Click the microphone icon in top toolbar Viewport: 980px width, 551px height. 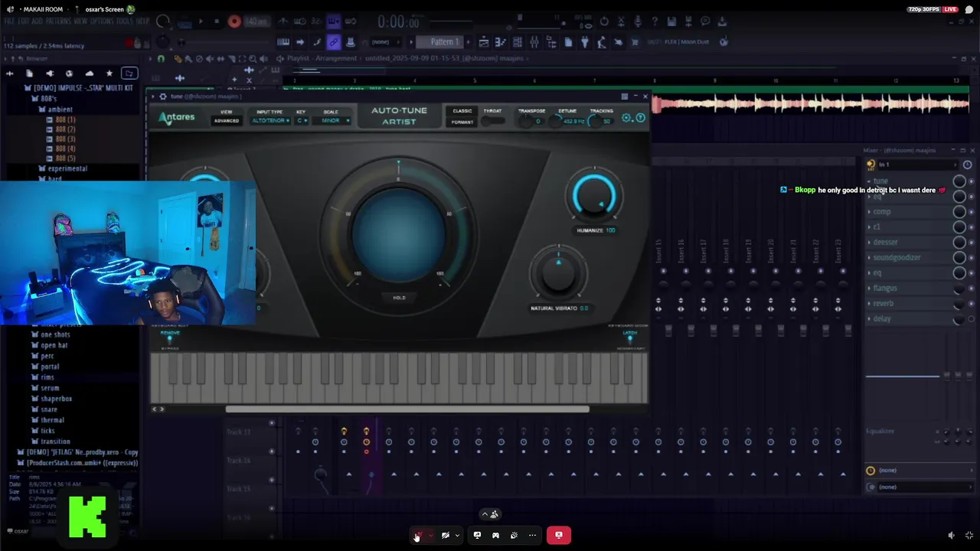pos(638,21)
